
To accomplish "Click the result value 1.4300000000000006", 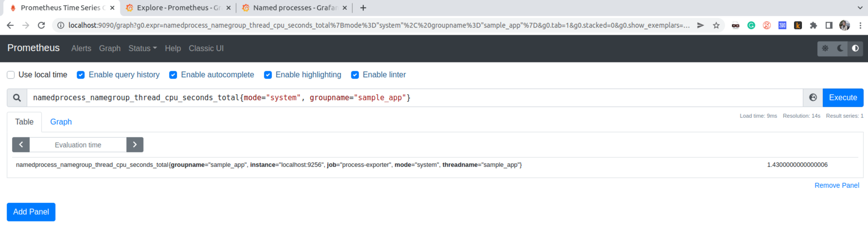I will pyautogui.click(x=797, y=165).
